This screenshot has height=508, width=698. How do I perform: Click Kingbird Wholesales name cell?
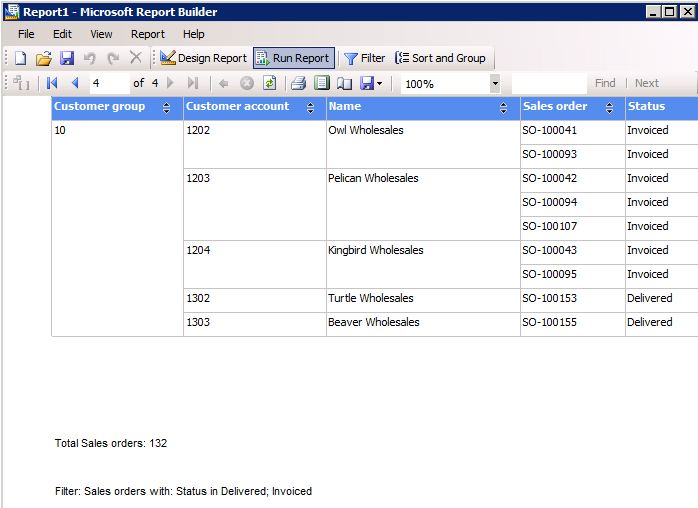tap(423, 264)
